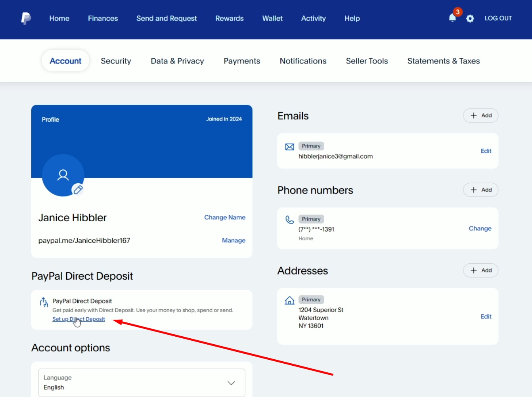Add a new email address
Screen dimensions: 532x397
[x=480, y=115]
